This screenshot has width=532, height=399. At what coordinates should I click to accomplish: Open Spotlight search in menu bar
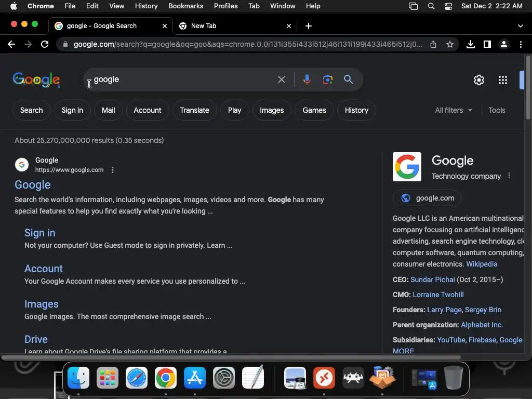click(431, 6)
